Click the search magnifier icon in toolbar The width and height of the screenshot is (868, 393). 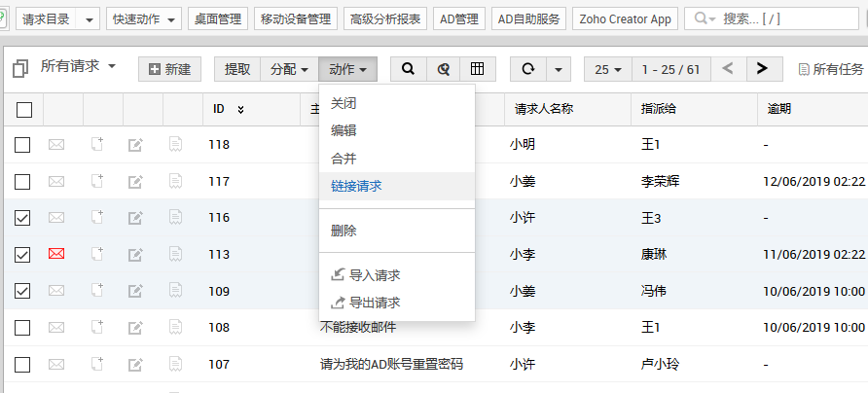point(409,69)
